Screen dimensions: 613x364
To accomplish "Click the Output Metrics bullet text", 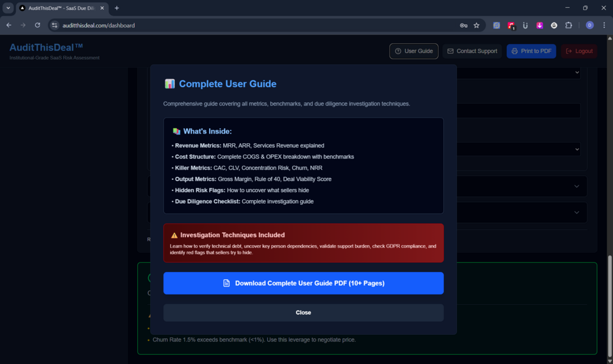I will pyautogui.click(x=251, y=179).
